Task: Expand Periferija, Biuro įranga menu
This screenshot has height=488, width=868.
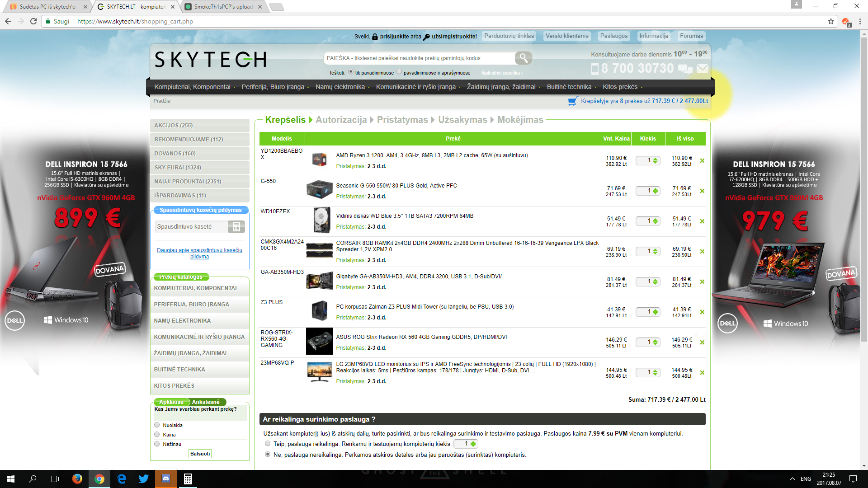Action: click(x=275, y=87)
